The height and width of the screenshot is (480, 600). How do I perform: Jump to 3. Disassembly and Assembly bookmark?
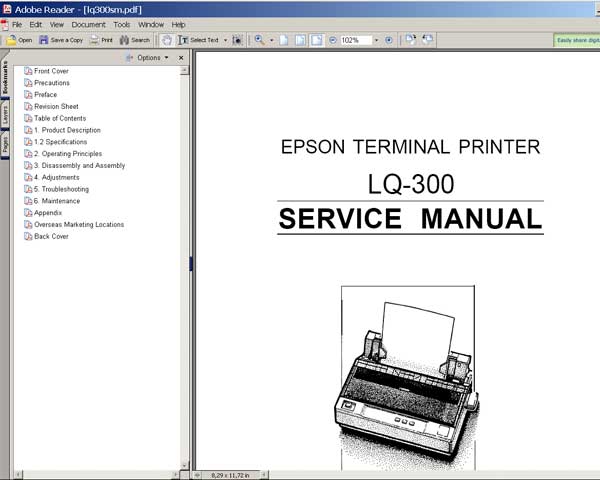pyautogui.click(x=80, y=165)
